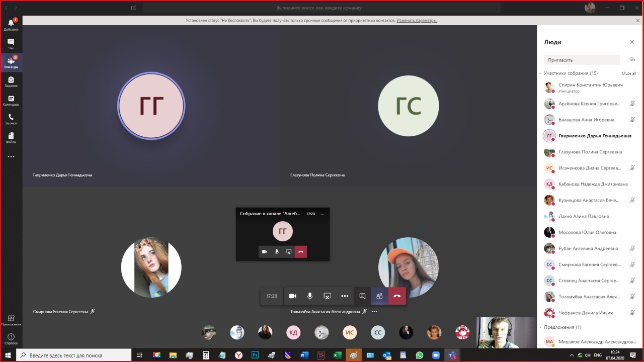The height and width of the screenshot is (362, 644).
Task: Open the Teams (Команды) tab in sidebar
Action: click(11, 62)
